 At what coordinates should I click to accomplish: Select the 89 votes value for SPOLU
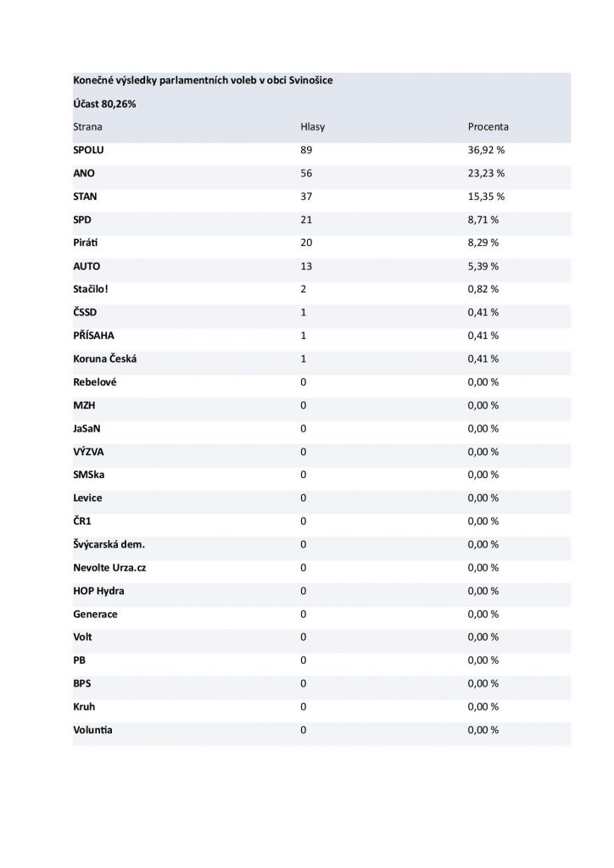[x=306, y=150]
